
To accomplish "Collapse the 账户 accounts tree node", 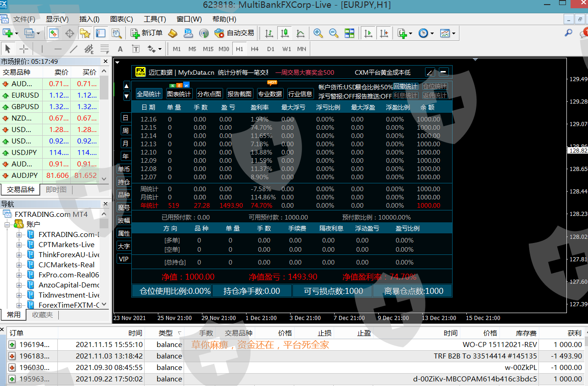I will pos(8,224).
